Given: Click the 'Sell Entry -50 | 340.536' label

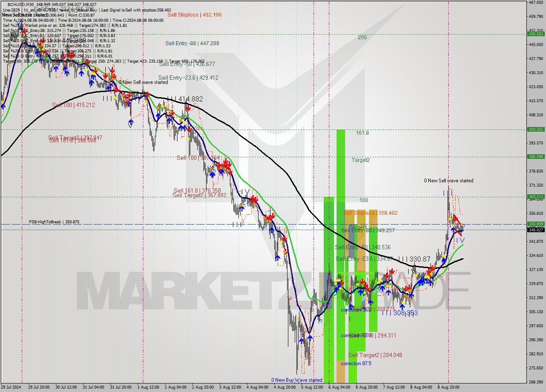Looking at the screenshot, I should (x=363, y=248).
